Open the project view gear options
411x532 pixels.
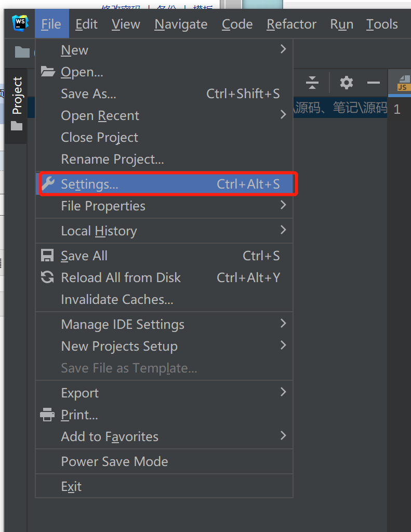[x=347, y=83]
